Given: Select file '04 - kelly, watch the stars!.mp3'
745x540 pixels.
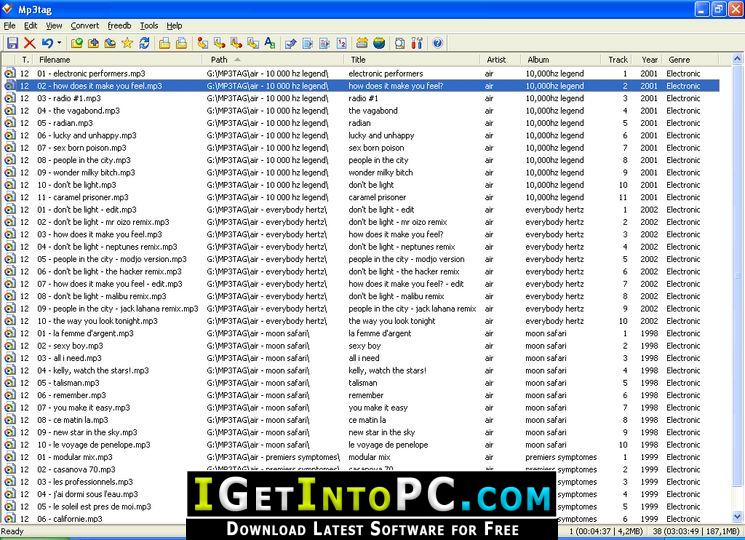Looking at the screenshot, I should pos(93,370).
